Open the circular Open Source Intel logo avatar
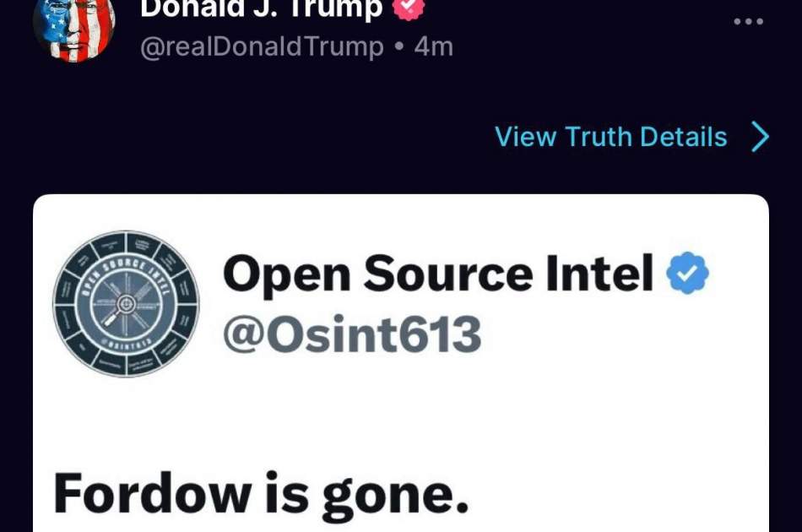Screen dimensions: 802x532 pos(127,304)
